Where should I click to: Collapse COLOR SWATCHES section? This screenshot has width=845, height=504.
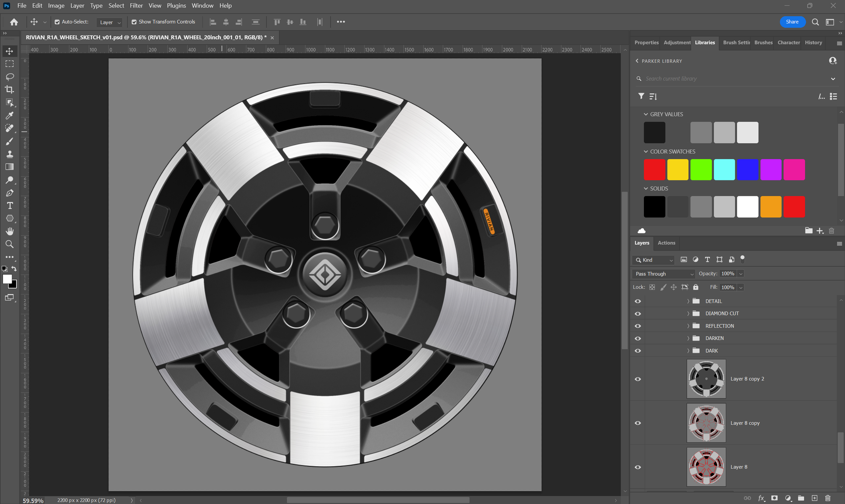click(x=646, y=151)
